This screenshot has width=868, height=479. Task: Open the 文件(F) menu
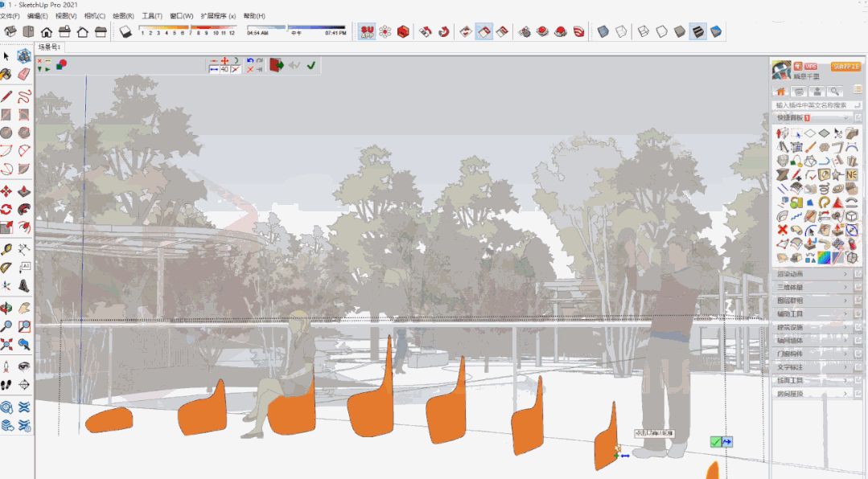coord(10,16)
